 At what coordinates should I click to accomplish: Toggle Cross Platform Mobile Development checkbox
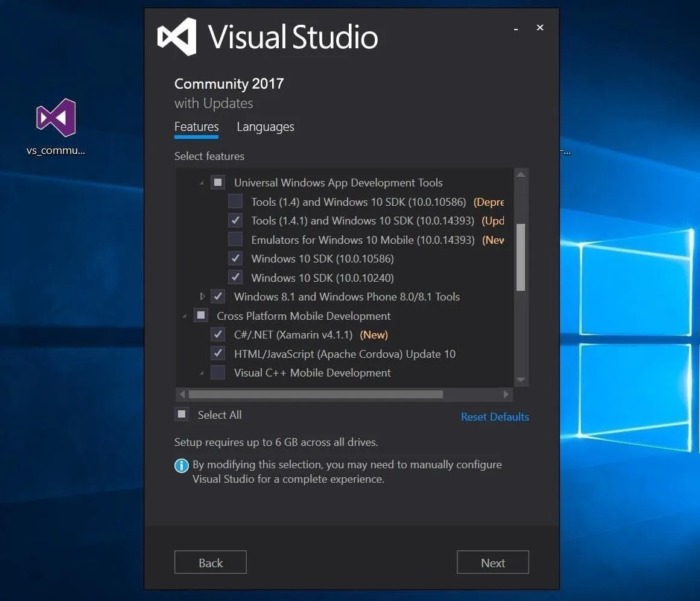tap(201, 315)
